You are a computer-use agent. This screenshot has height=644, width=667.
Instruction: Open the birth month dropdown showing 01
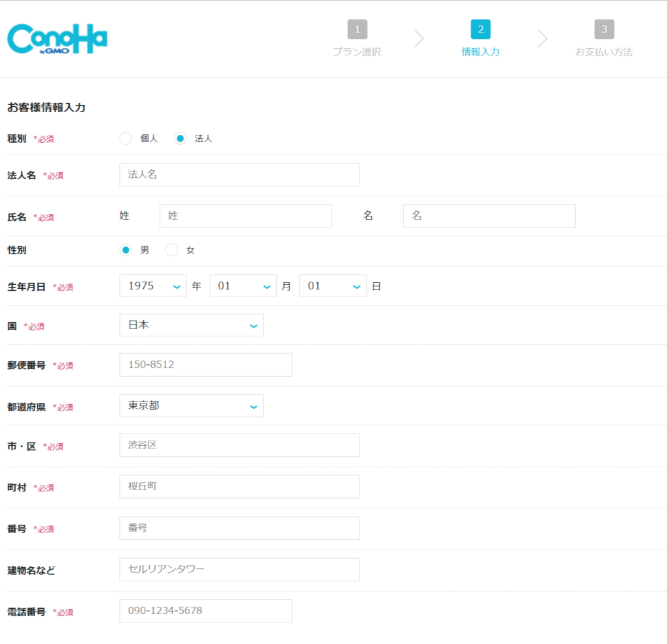click(242, 285)
